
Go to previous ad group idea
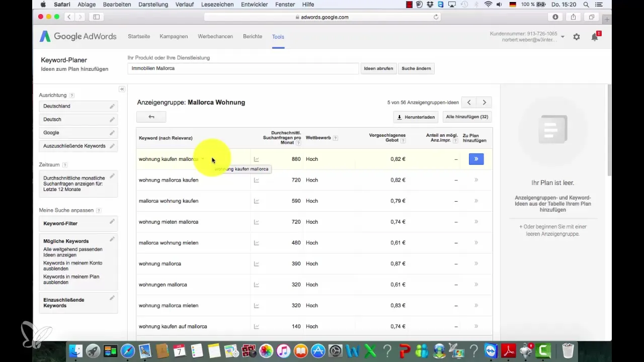click(x=469, y=103)
